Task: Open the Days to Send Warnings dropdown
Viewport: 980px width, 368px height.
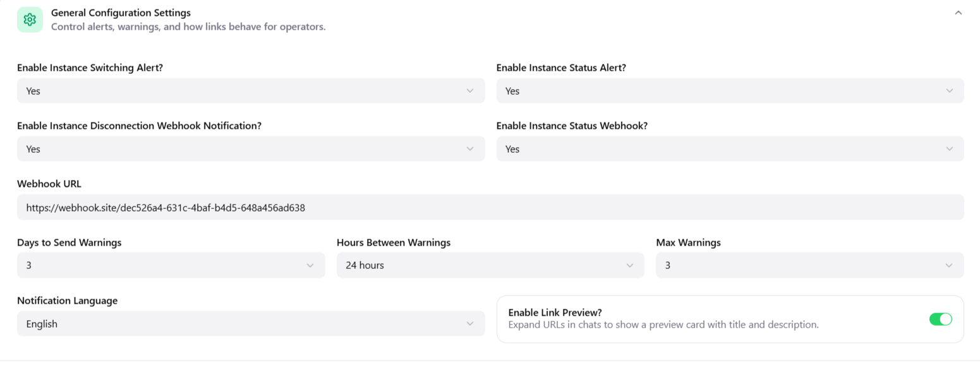Action: pyautogui.click(x=171, y=265)
